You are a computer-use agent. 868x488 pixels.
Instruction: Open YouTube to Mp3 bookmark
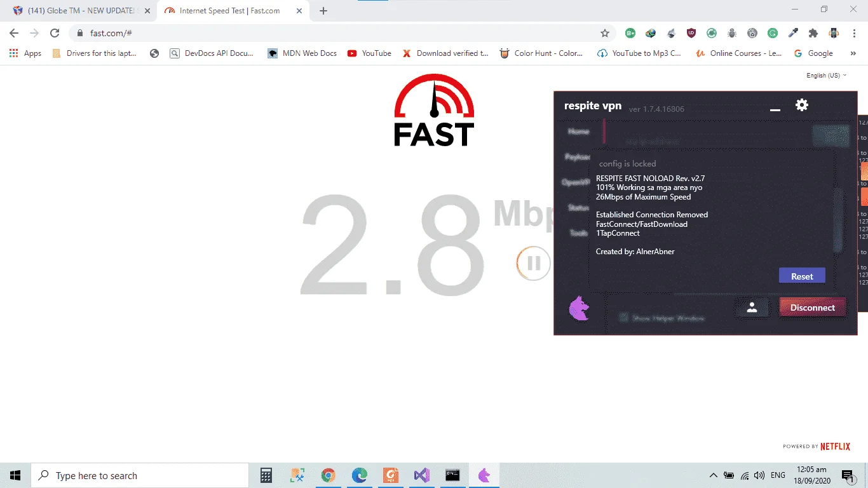[x=639, y=53]
